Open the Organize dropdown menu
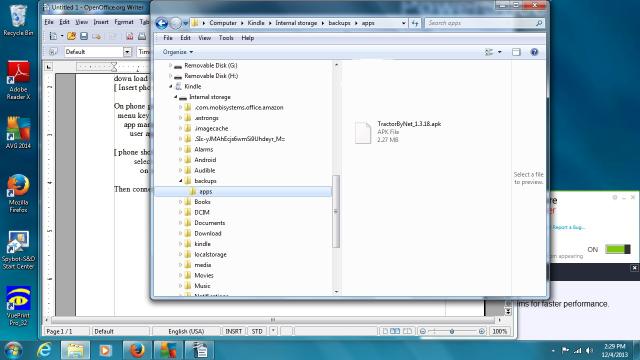 [x=178, y=52]
